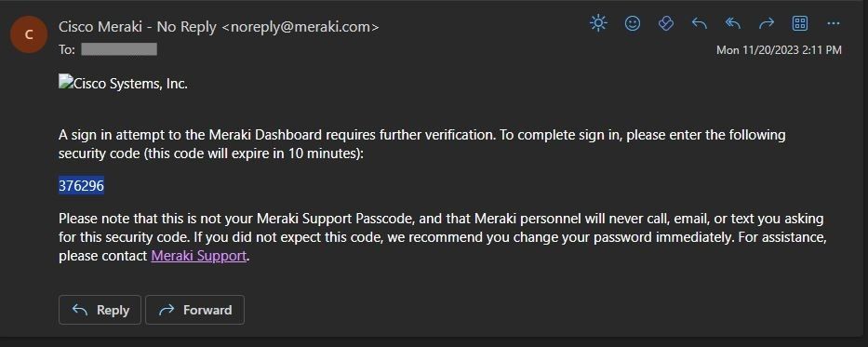Click the highlighted security code 376296
Image resolution: width=868 pixels, height=347 pixels.
81,186
